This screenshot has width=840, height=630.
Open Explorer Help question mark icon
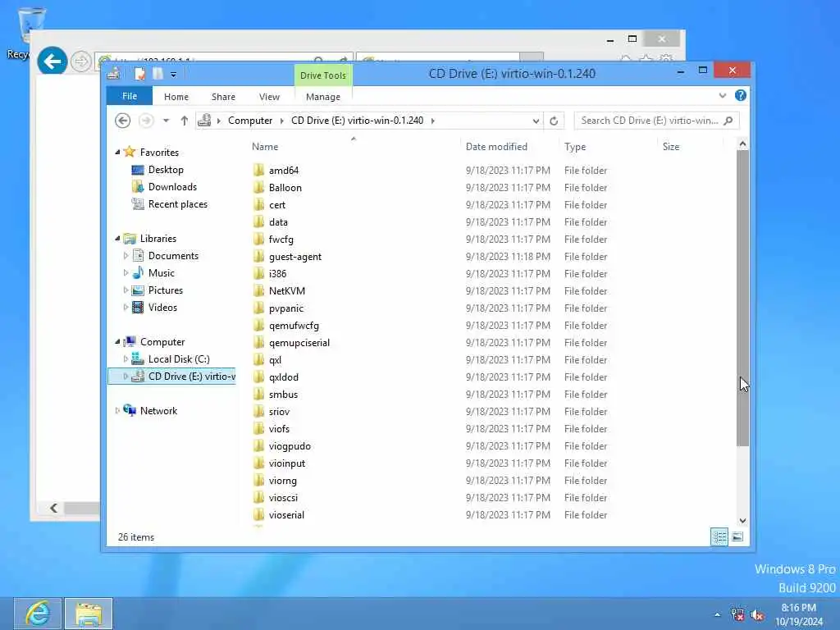[x=741, y=95]
